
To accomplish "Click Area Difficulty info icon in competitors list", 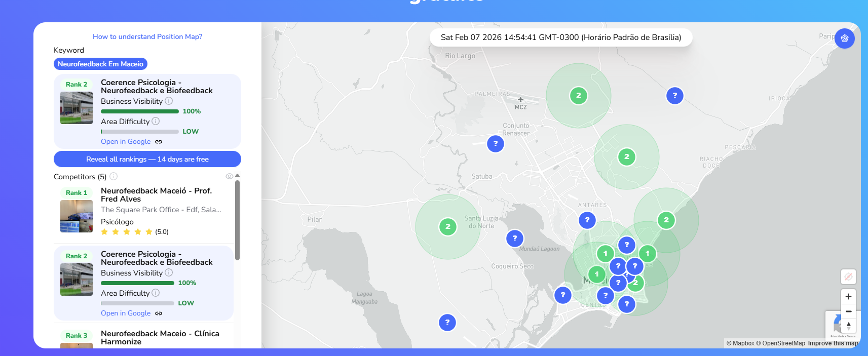I will [x=156, y=293].
